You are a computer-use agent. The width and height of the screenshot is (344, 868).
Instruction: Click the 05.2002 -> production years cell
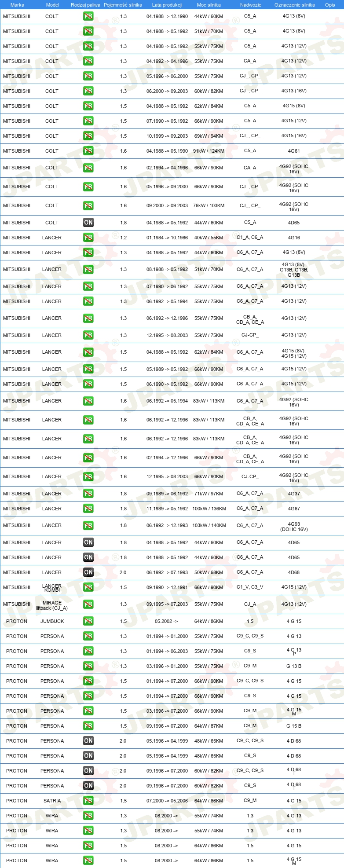166,621
